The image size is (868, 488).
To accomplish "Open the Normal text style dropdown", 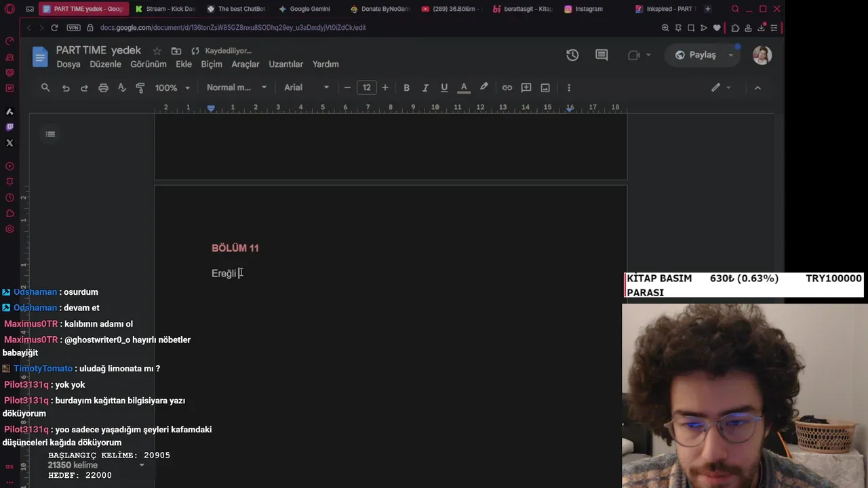I will point(237,87).
